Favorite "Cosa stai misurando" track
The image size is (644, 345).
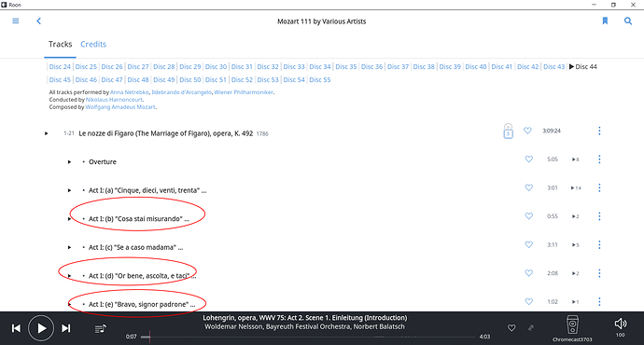(x=528, y=215)
